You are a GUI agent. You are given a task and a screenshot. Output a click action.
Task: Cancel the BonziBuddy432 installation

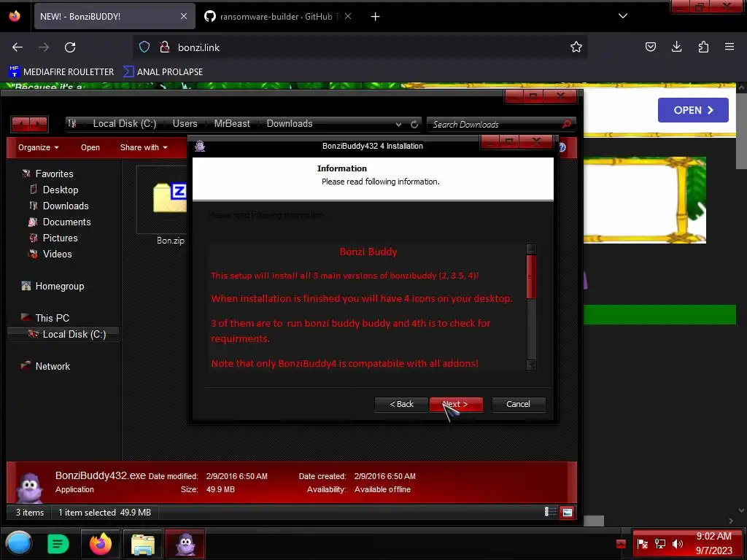coord(518,404)
